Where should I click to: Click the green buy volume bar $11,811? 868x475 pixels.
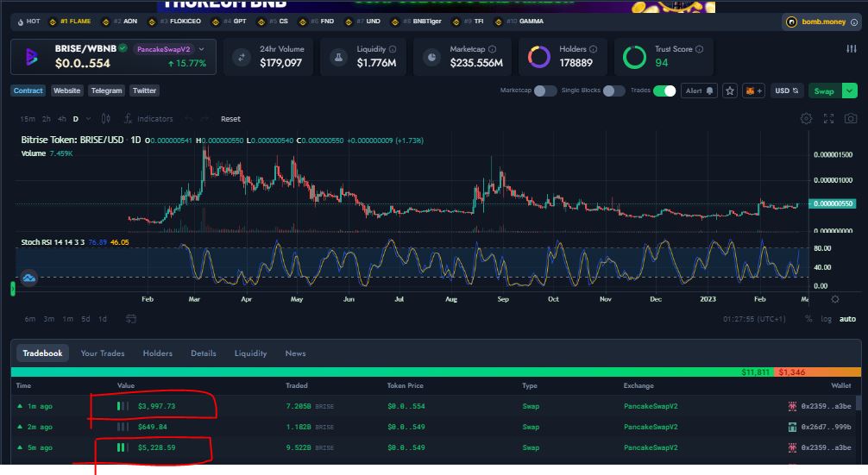392,372
